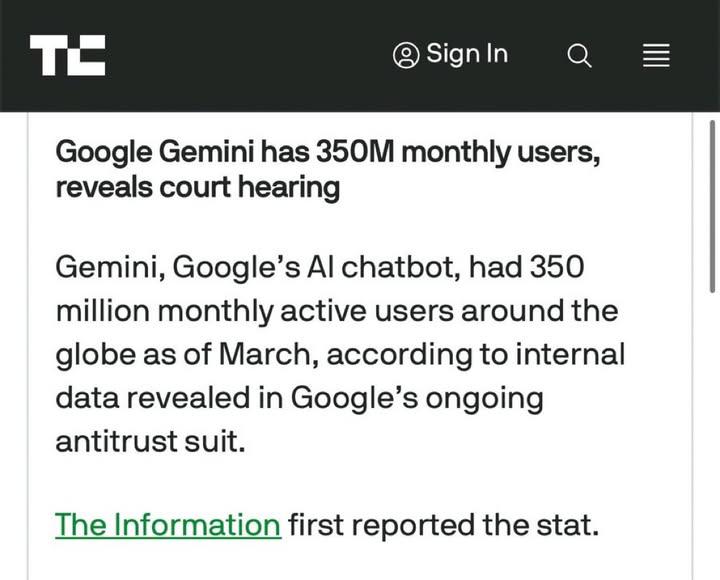The height and width of the screenshot is (580, 720).
Task: Click 'reveals court hearing' in the headline
Action: point(197,187)
